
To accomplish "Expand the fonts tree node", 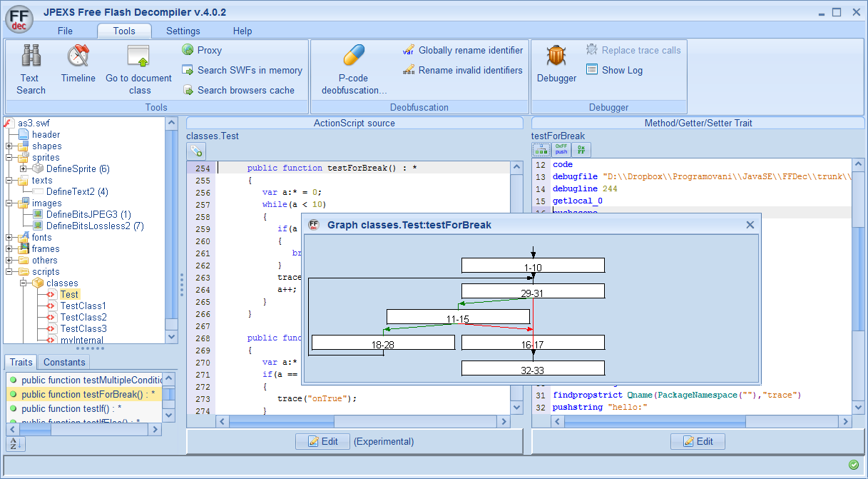I will point(9,238).
